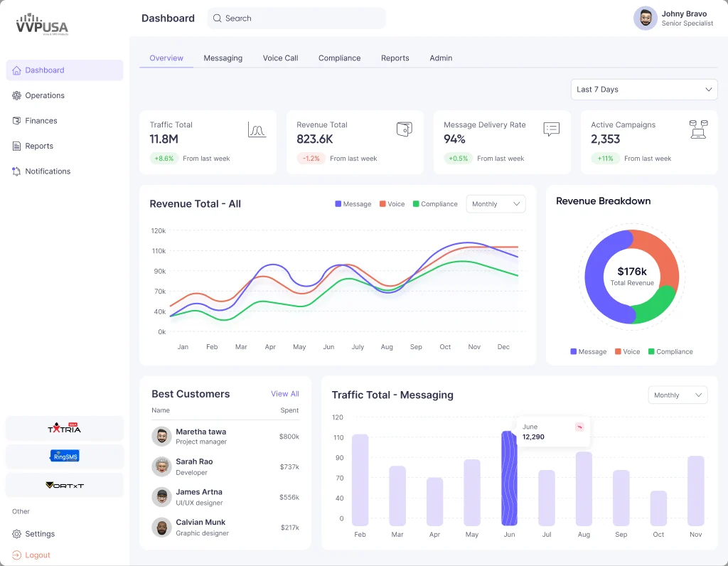
Task: Open Operations in the sidebar
Action: point(65,95)
